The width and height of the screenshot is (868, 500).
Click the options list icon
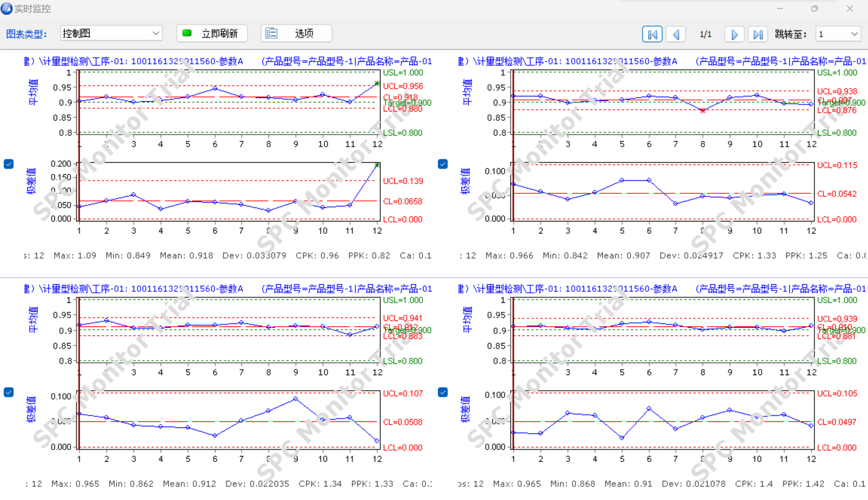(x=271, y=33)
